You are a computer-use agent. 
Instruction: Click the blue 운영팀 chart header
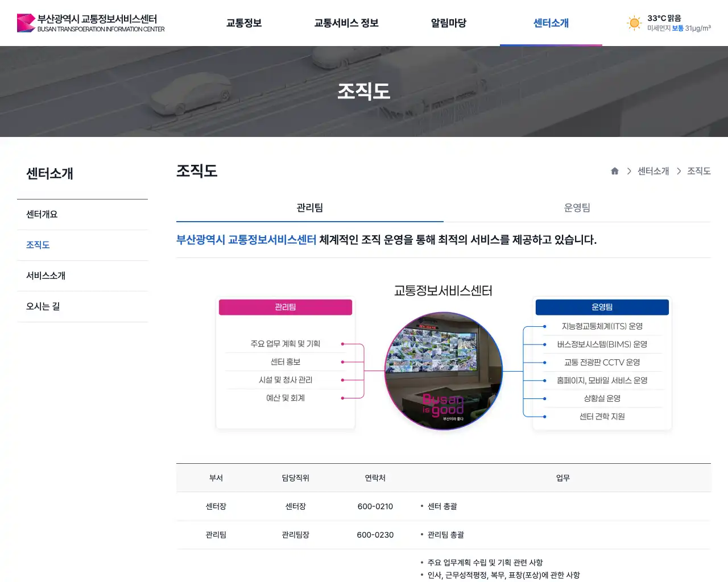click(x=602, y=307)
